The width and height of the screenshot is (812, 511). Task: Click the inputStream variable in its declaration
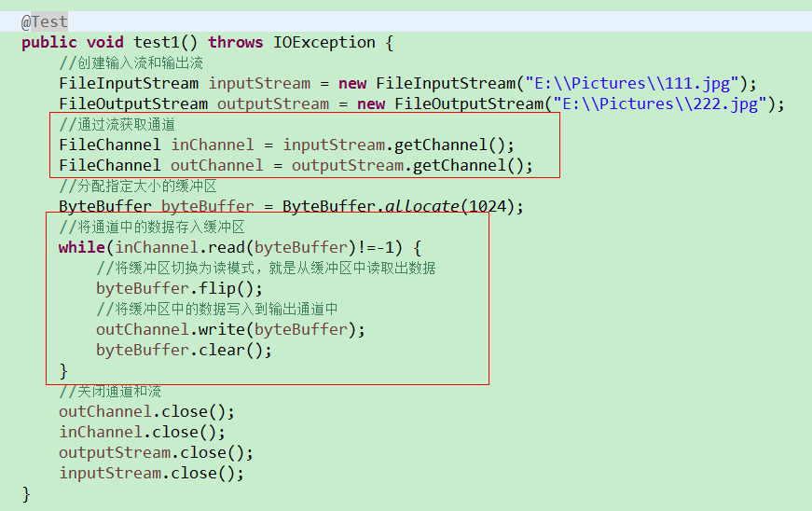click(x=259, y=83)
